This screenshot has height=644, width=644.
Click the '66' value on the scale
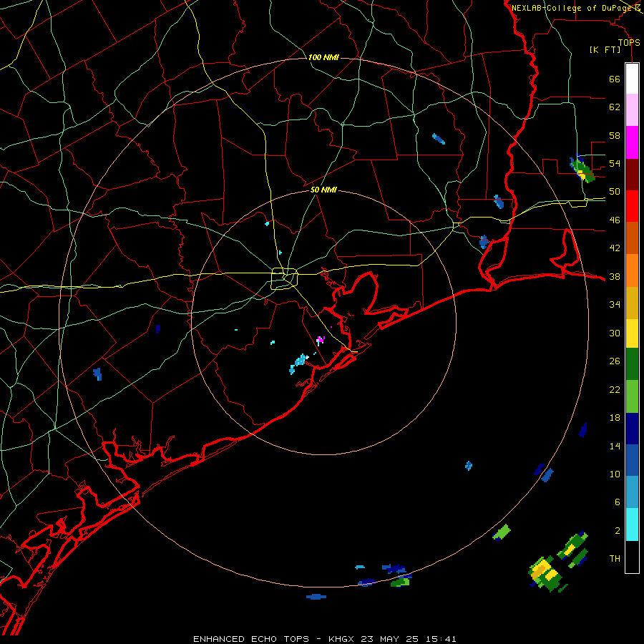615,79
